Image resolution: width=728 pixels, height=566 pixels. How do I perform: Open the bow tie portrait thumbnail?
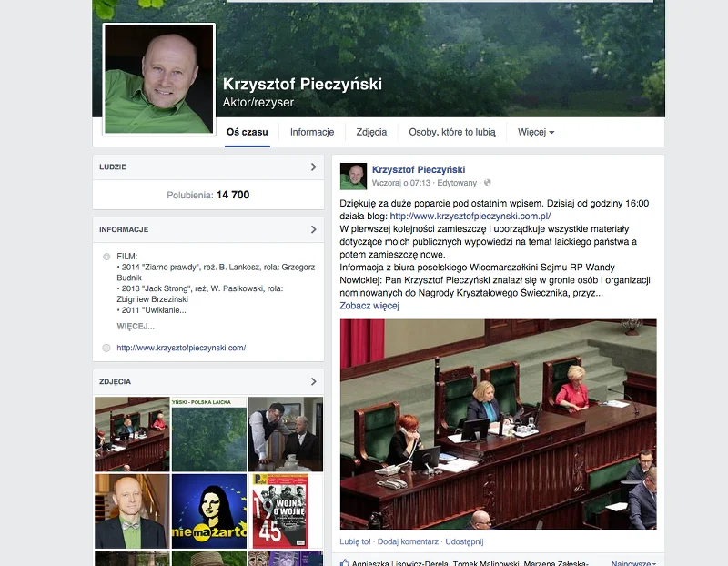coord(132,511)
